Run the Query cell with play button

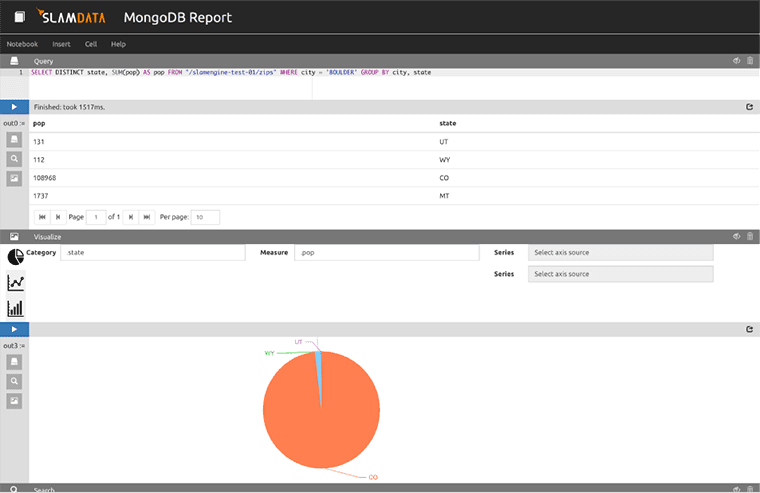14,107
